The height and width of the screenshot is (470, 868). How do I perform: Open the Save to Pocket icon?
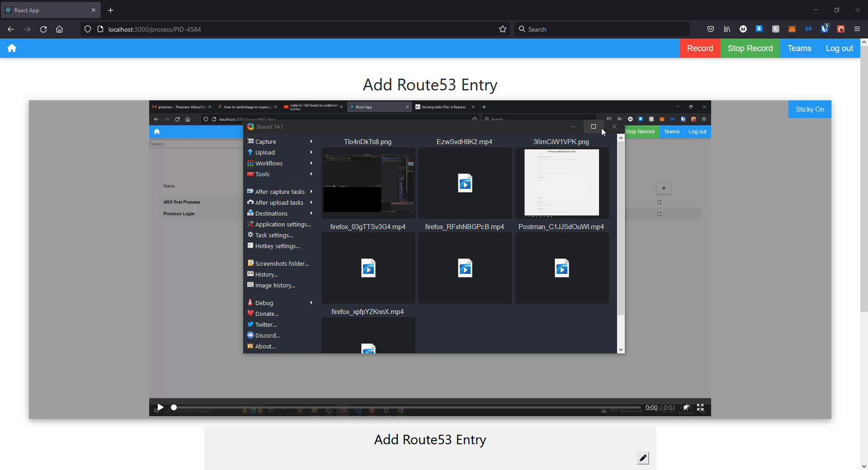711,29
